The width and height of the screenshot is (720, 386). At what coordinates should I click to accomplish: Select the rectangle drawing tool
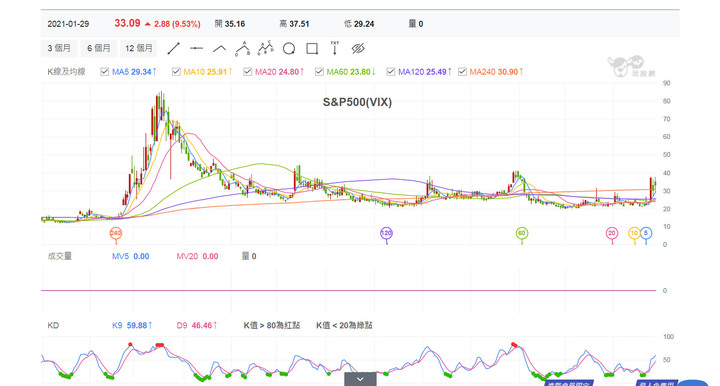(x=312, y=49)
